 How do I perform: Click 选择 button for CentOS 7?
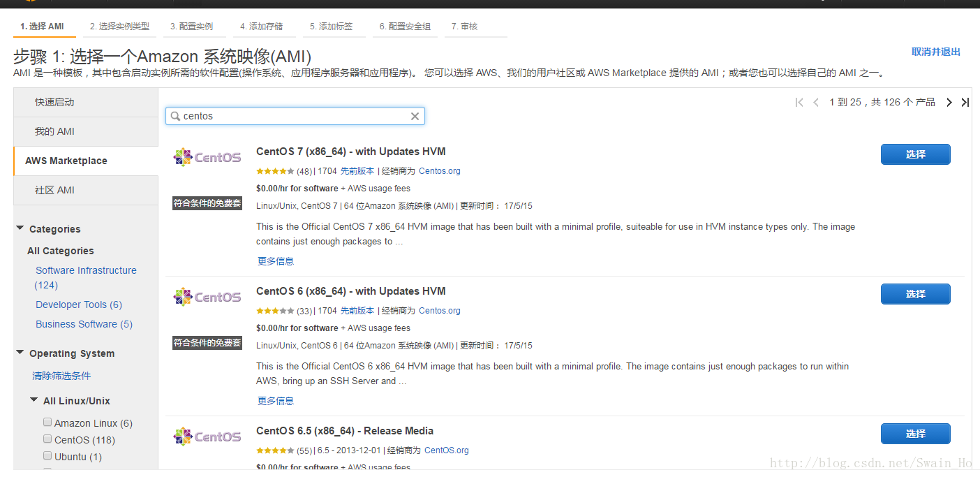click(915, 154)
